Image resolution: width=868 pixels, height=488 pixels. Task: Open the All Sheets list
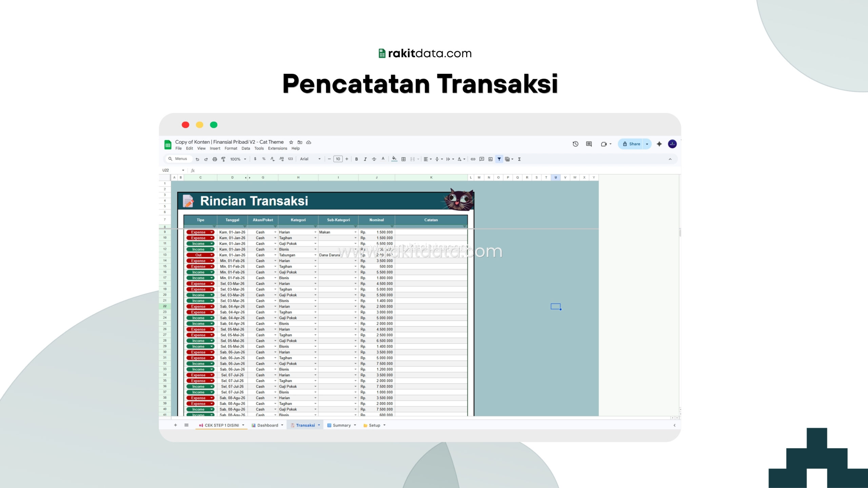pyautogui.click(x=186, y=425)
